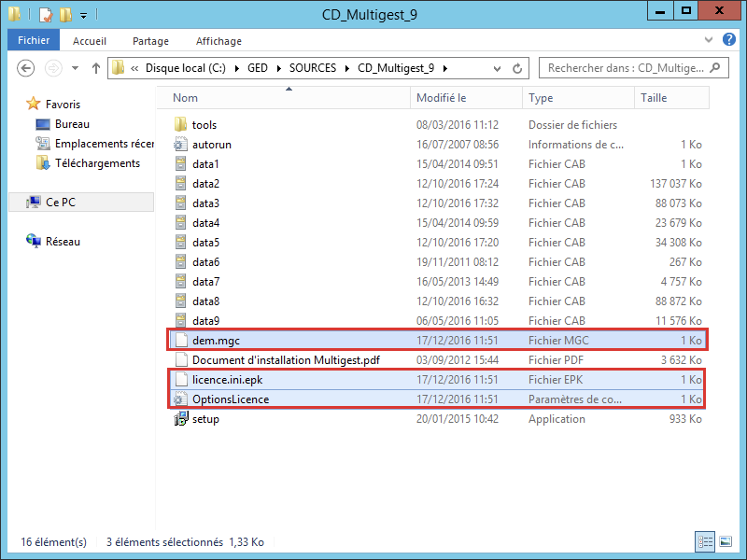Image resolution: width=747 pixels, height=560 pixels.
Task: Click the Help question mark icon
Action: 726,41
